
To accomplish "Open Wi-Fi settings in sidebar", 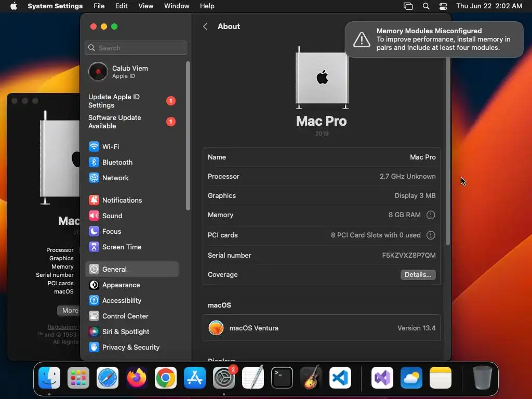I will pos(131,147).
